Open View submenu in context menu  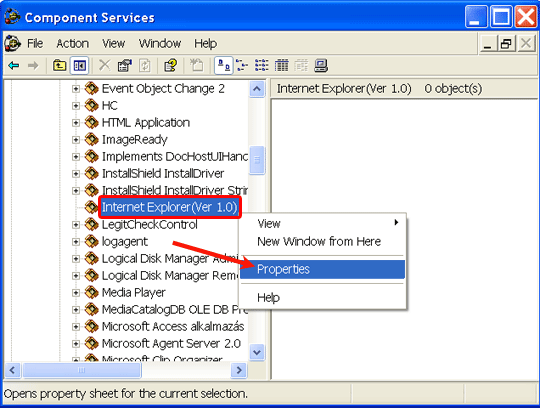click(322, 223)
